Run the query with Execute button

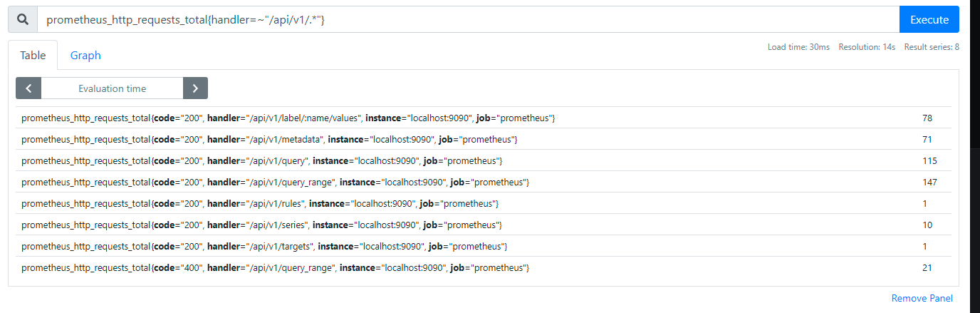click(929, 20)
